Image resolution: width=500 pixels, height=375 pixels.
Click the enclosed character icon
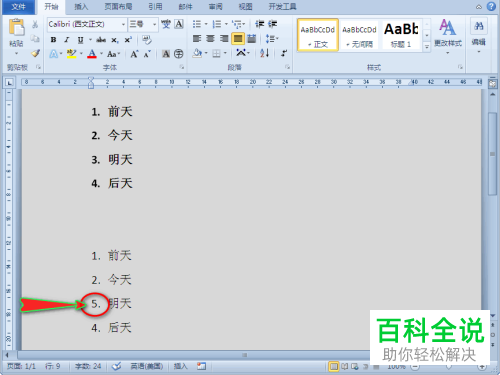179,54
